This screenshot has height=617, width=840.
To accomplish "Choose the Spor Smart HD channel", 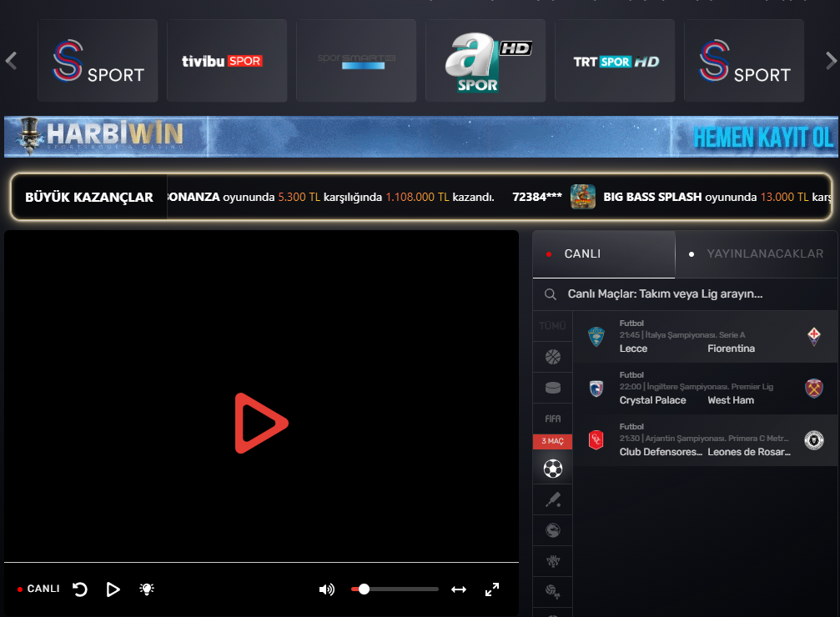I will 356,61.
